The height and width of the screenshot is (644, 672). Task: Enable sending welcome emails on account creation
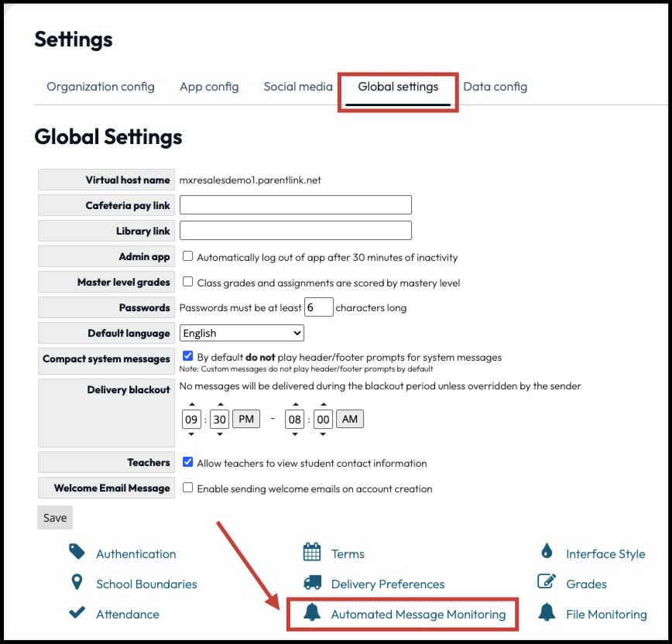pos(187,488)
